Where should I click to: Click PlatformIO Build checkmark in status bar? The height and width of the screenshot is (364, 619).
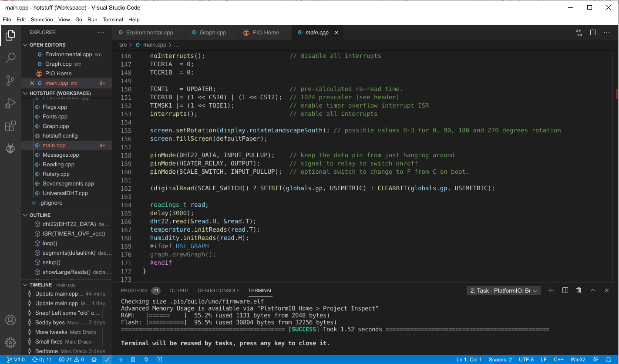(107, 360)
